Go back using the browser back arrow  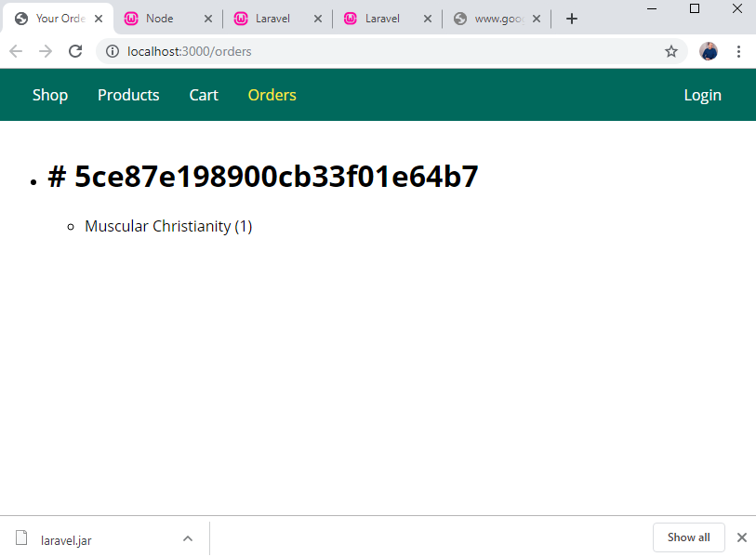[16, 52]
